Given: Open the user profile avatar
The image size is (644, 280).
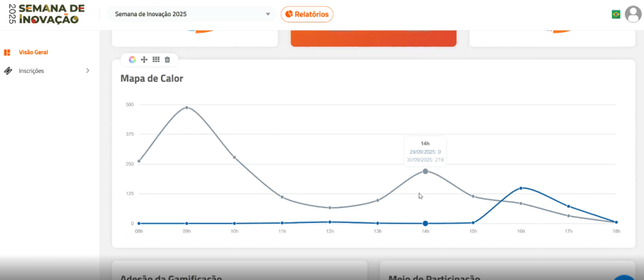Looking at the screenshot, I should pos(633,14).
